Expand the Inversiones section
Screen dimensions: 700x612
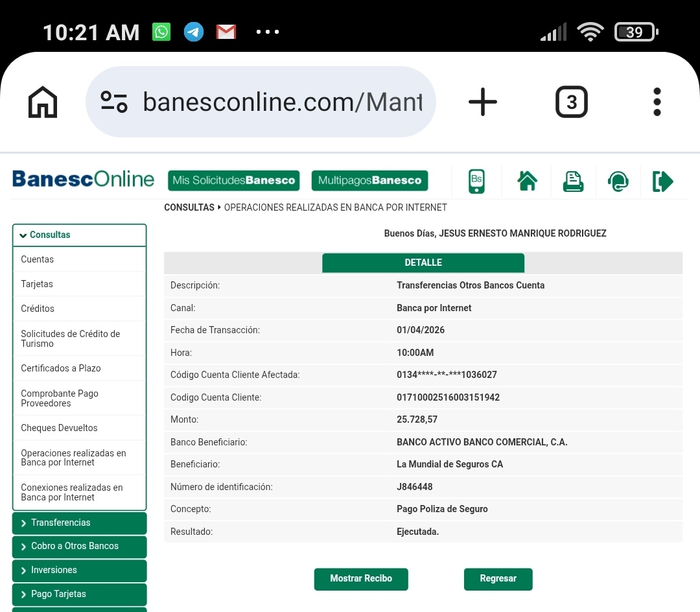(x=79, y=570)
